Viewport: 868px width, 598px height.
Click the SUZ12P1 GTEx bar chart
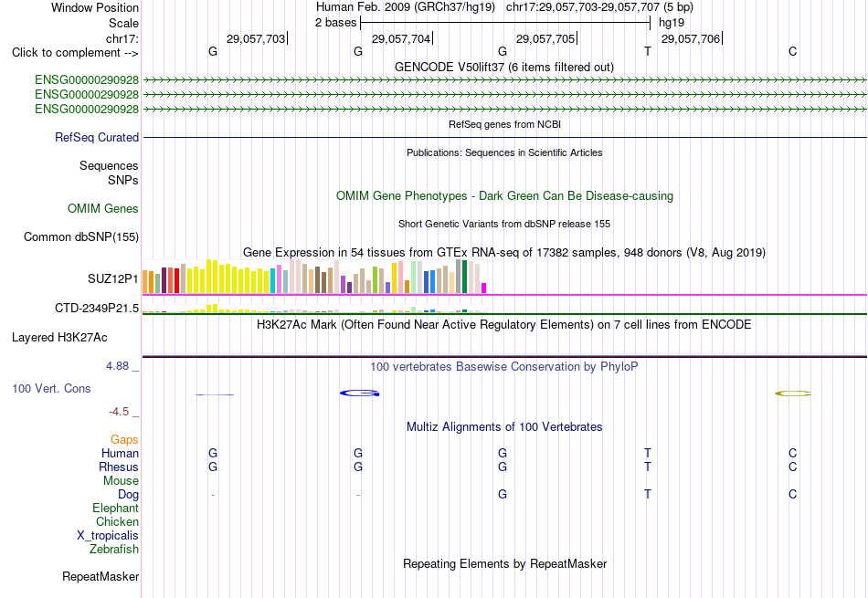coord(314,276)
